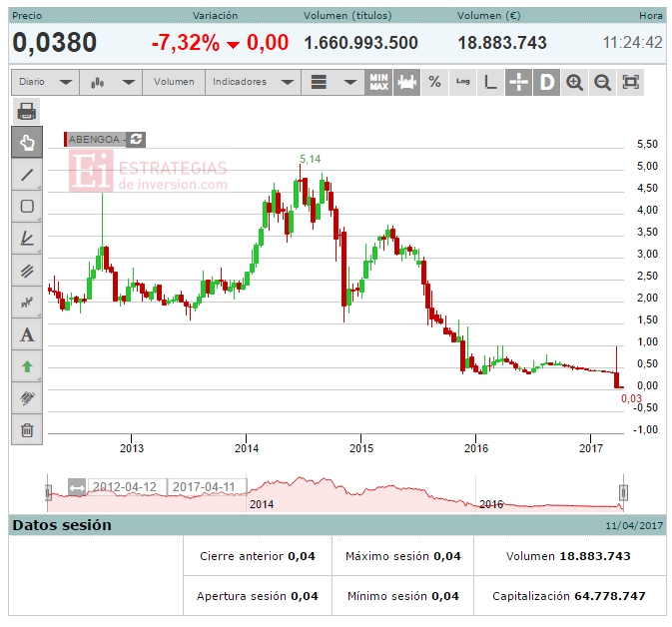
Task: Select the green up arrow marker tool
Action: 27,366
